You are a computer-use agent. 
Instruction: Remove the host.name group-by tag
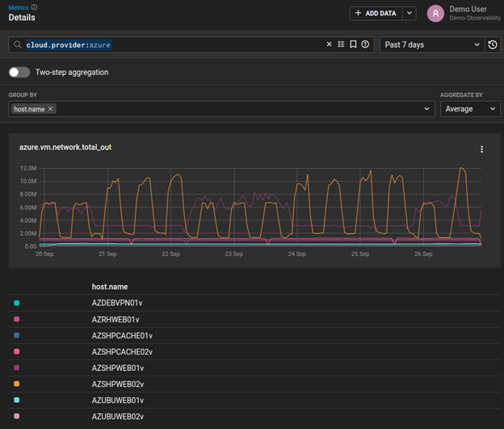[x=51, y=109]
